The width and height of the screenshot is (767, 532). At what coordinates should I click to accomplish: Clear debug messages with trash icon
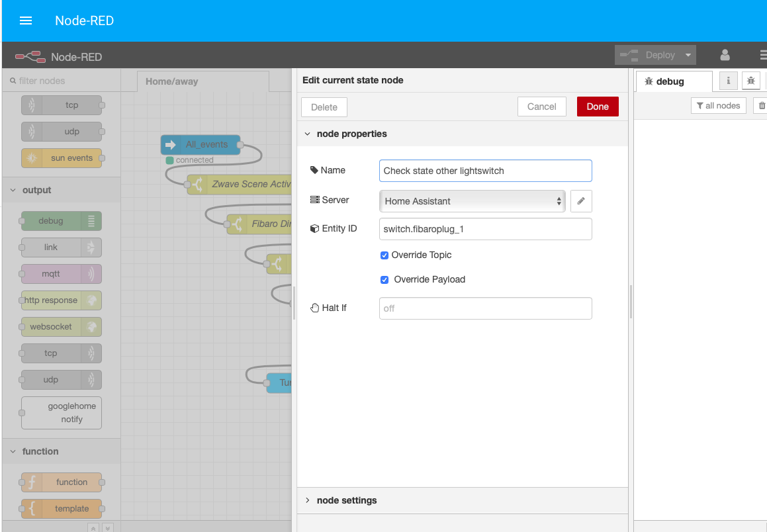(761, 105)
